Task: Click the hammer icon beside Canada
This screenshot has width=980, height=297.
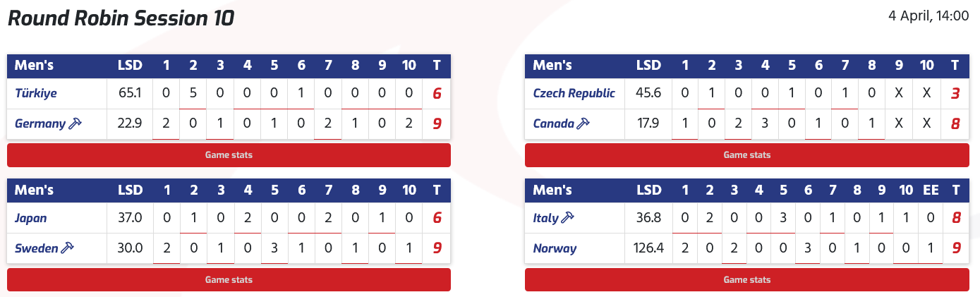Action: point(583,123)
